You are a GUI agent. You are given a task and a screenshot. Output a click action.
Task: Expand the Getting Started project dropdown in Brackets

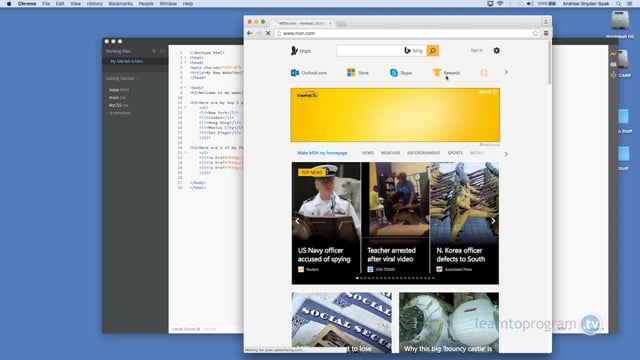tap(121, 78)
